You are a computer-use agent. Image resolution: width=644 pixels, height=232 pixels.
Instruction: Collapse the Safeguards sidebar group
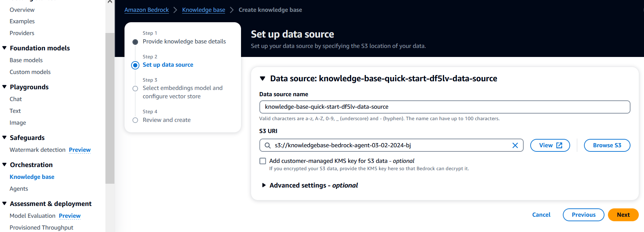5,138
